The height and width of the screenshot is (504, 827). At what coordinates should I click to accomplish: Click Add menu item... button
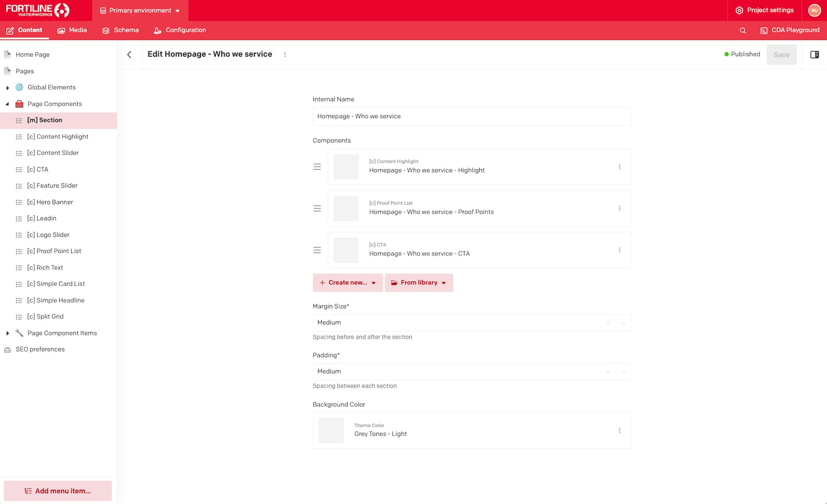pos(58,491)
